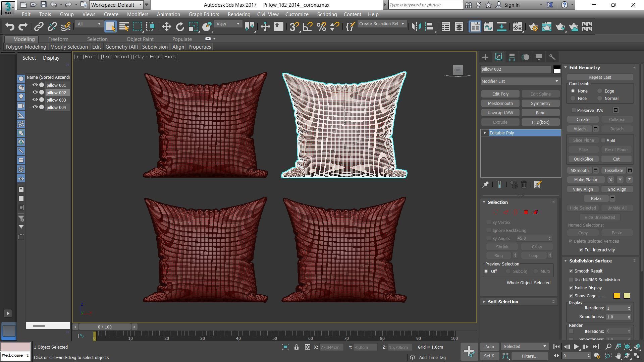The image size is (644, 362).
Task: Uncheck Isoline Display
Action: pyautogui.click(x=571, y=288)
